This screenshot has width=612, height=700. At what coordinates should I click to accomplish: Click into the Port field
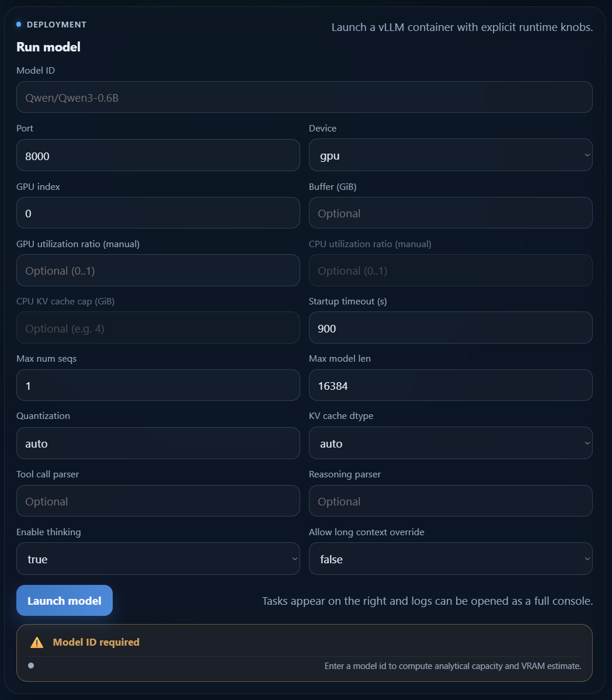click(158, 155)
